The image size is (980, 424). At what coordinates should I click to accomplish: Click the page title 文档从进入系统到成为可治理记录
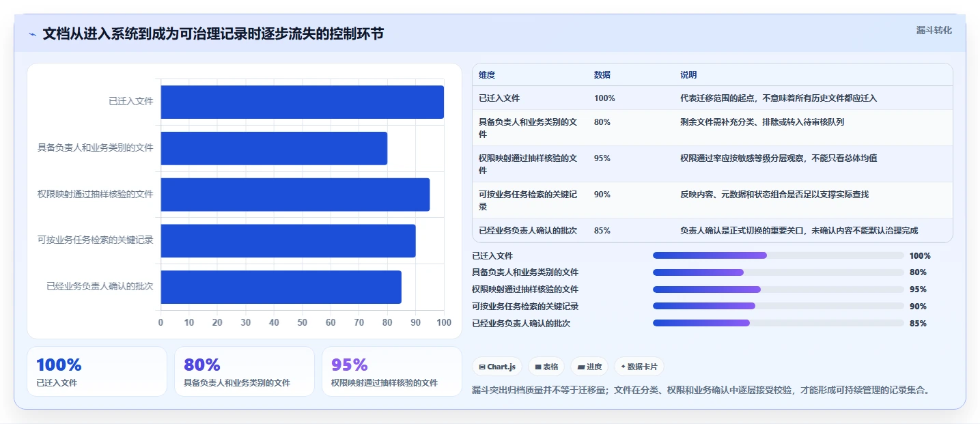pyautogui.click(x=213, y=34)
